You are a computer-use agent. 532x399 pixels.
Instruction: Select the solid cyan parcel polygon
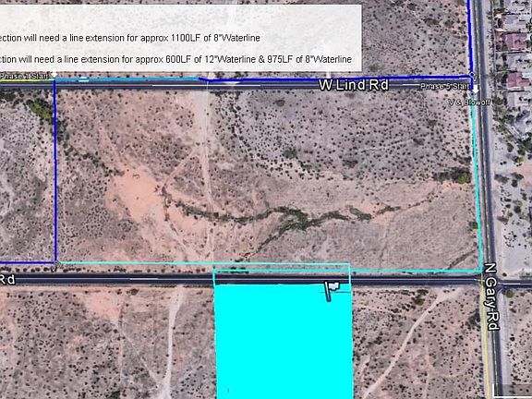[x=284, y=341]
